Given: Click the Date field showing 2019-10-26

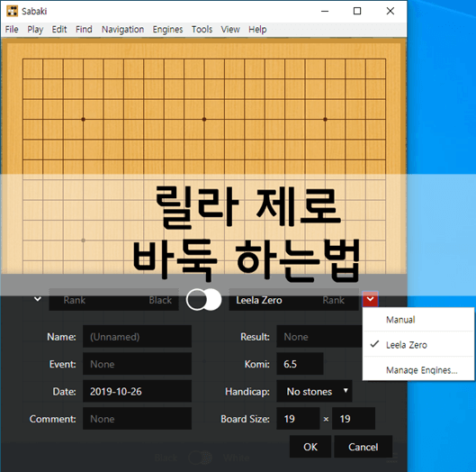Looking at the screenshot, I should [137, 391].
